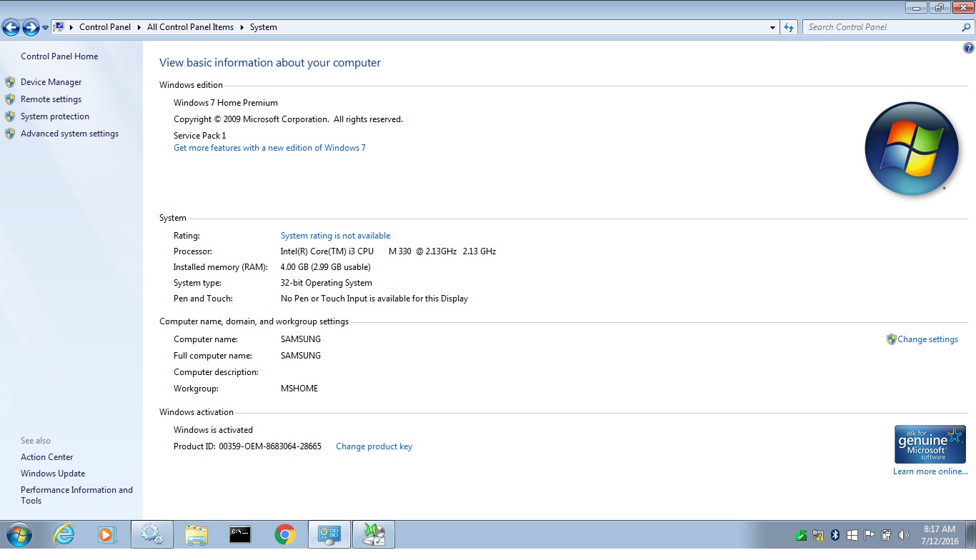
Task: Click the Control Panel breadcrumb
Action: 105,27
